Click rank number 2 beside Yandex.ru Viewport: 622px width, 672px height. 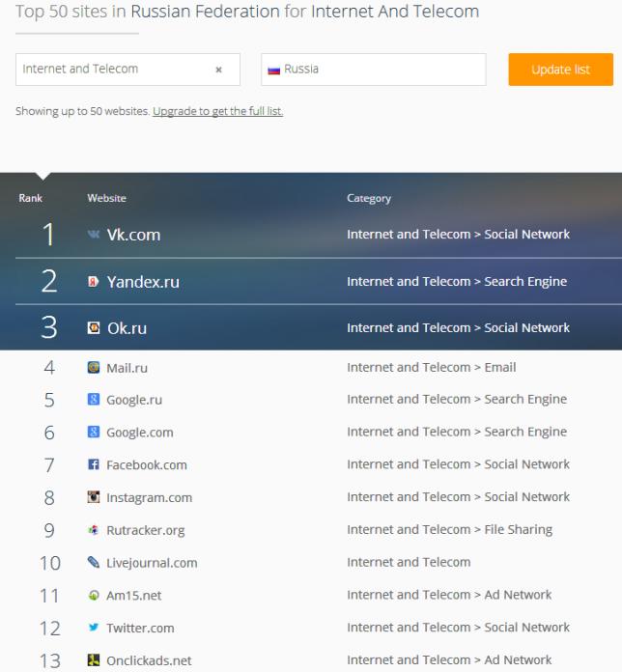click(49, 282)
